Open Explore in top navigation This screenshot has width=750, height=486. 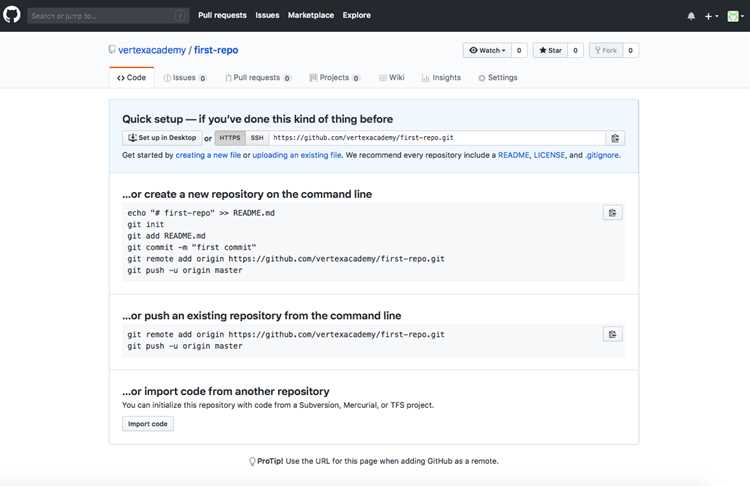point(356,15)
